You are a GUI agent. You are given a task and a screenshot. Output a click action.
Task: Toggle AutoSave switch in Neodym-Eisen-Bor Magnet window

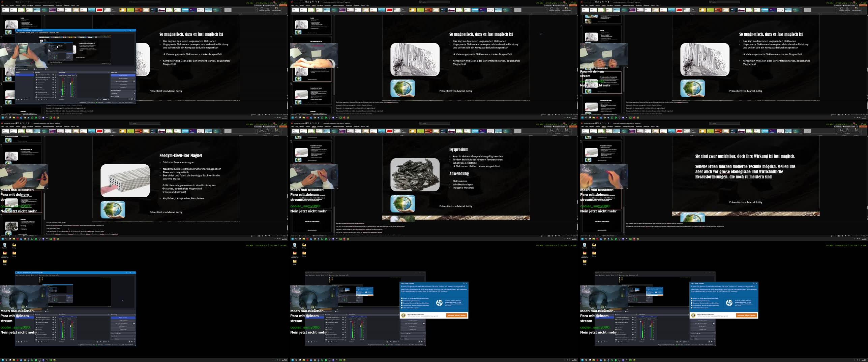coord(17,123)
